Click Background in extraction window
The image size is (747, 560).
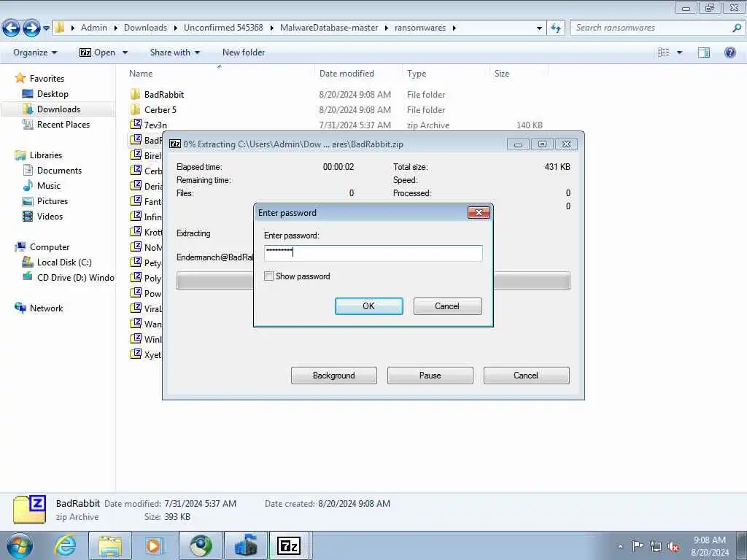pos(333,376)
